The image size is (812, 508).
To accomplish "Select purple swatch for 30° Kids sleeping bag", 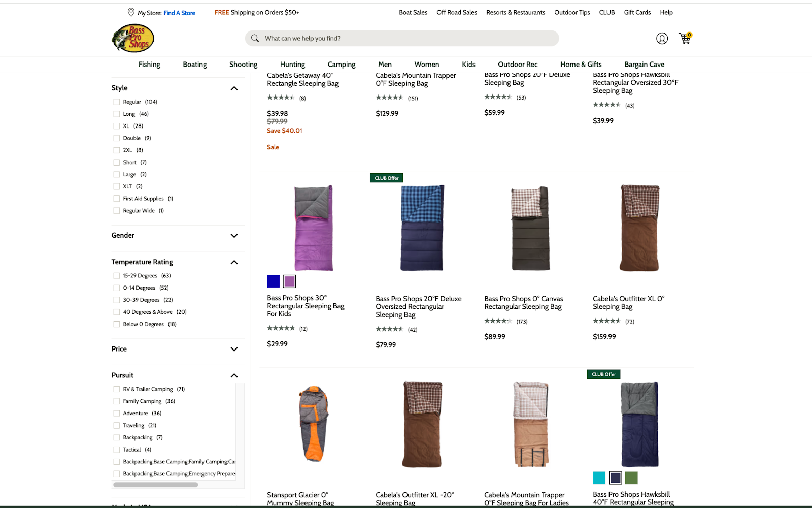I will click(290, 281).
